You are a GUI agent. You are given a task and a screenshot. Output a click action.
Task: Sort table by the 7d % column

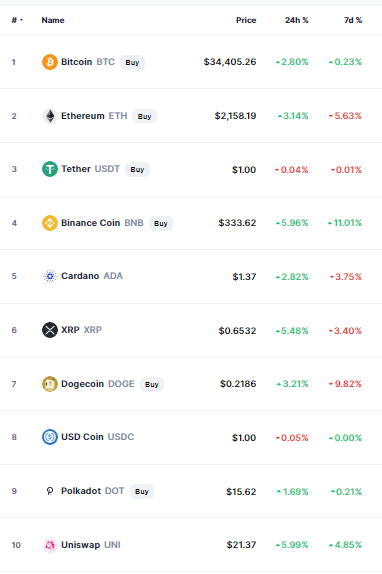click(353, 20)
